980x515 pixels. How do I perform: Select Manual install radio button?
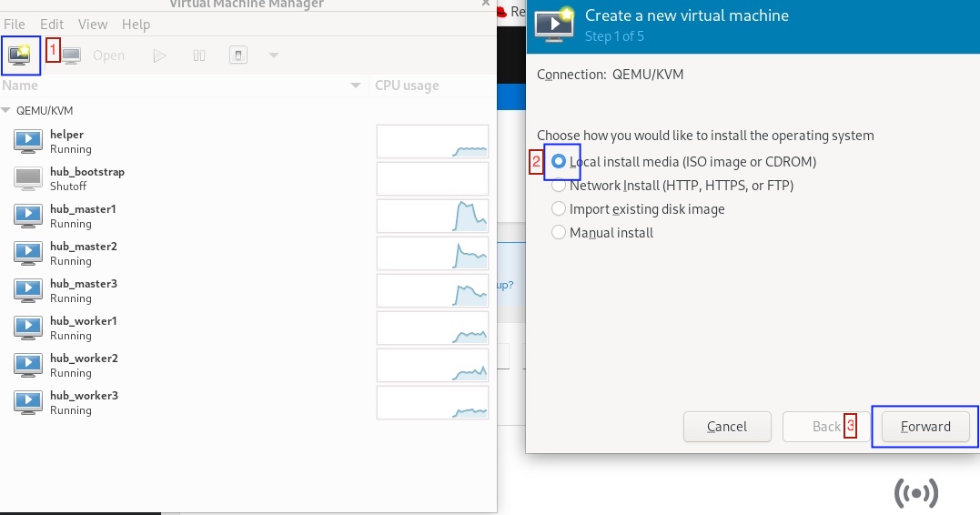[559, 233]
